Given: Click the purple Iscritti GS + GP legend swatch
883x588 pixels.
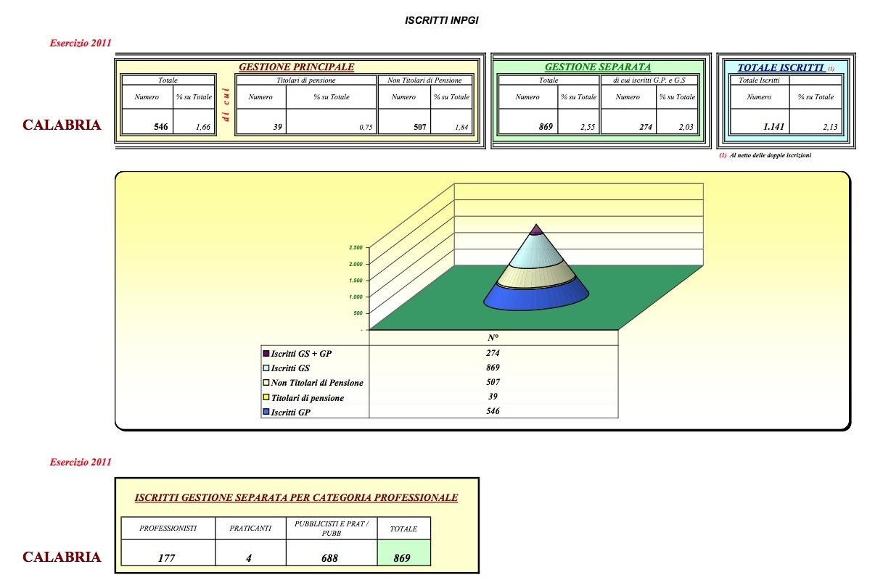Looking at the screenshot, I should [x=266, y=354].
